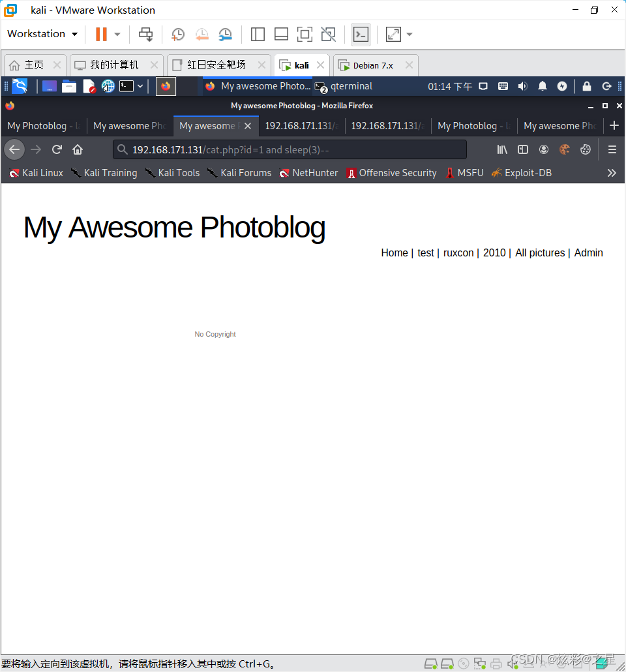Click the stretch guest display icon
626x672 pixels.
coord(393,35)
